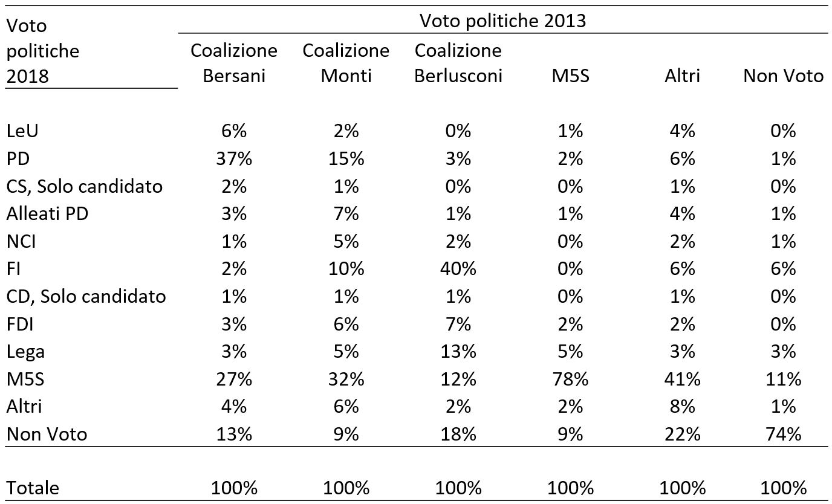832x504 pixels.
Task: Click the Coalizione Berlusconi column header
Action: click(458, 63)
